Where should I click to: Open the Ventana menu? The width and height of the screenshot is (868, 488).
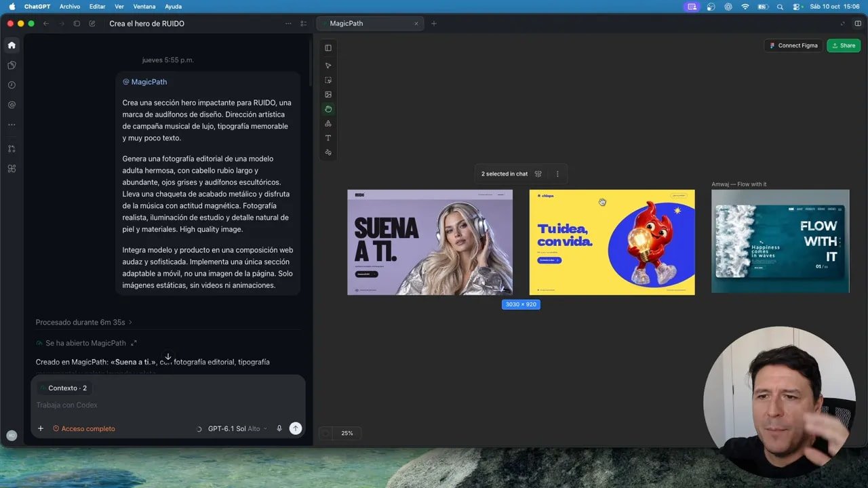(x=144, y=6)
